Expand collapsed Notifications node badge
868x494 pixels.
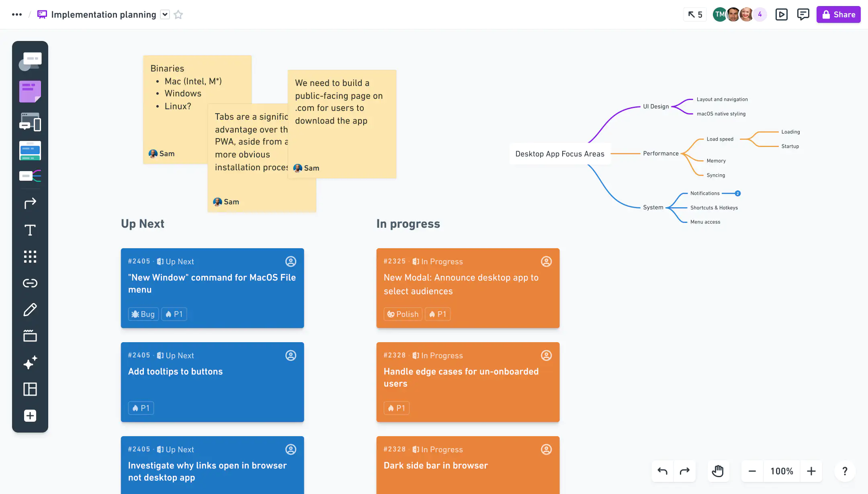pyautogui.click(x=738, y=194)
